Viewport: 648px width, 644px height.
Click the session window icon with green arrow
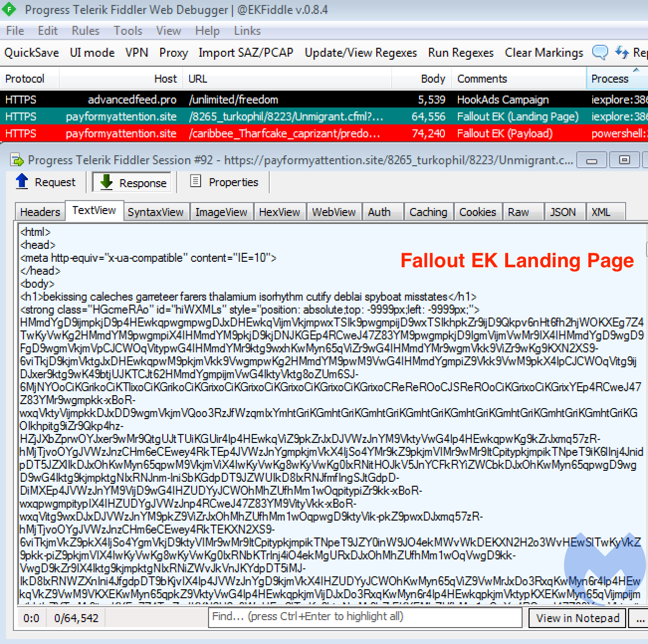pos(17,160)
